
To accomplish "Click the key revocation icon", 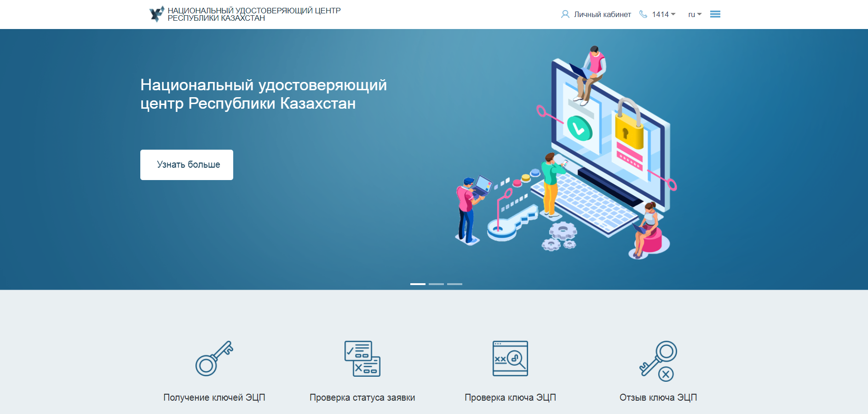I will pyautogui.click(x=658, y=361).
